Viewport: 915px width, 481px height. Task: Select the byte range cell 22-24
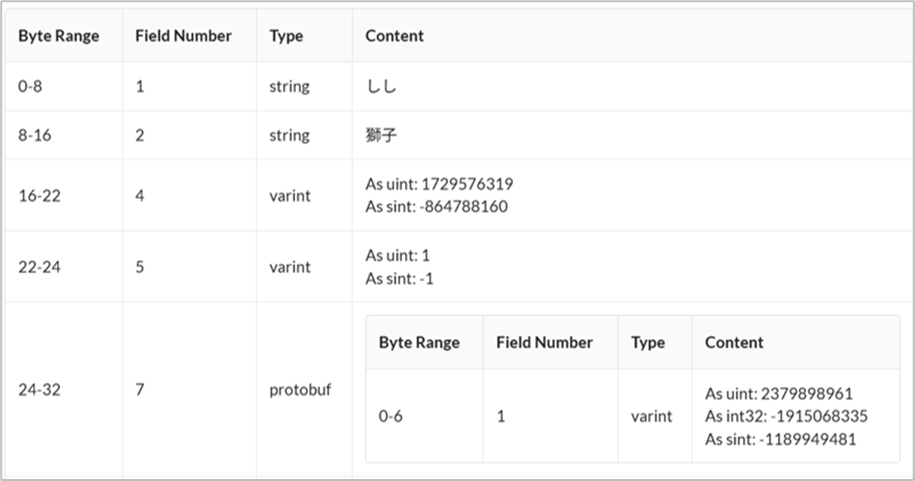(x=39, y=267)
